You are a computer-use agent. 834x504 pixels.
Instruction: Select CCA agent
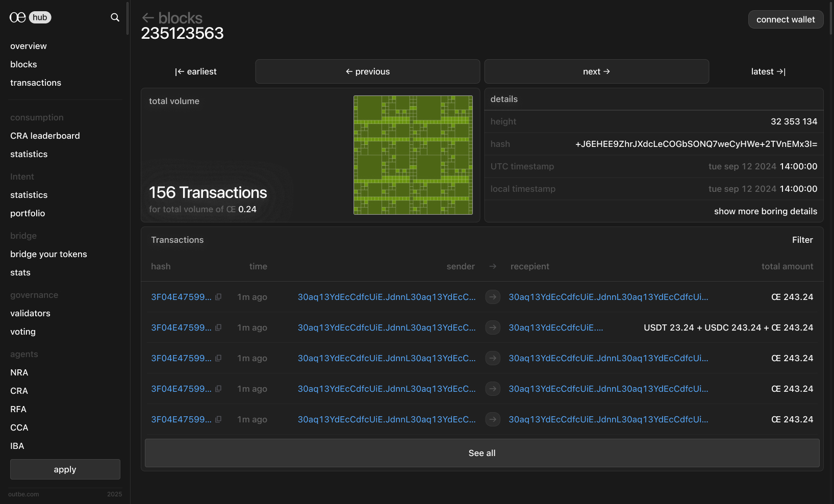pos(19,427)
